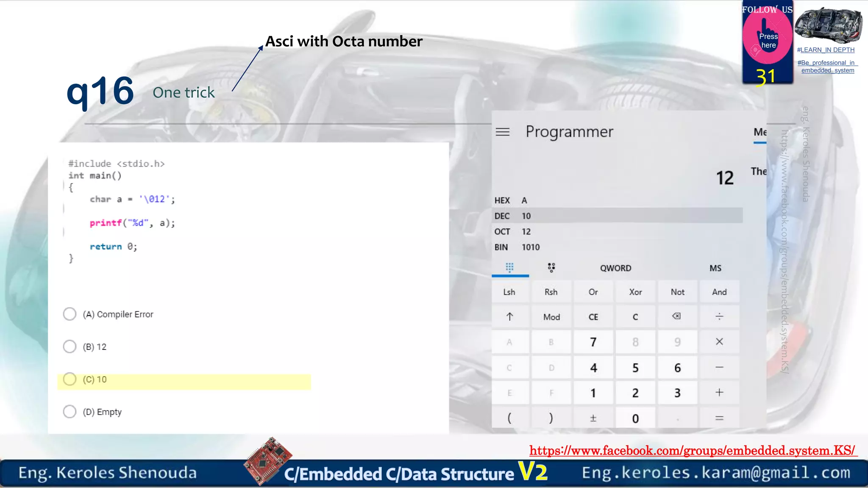The height and width of the screenshot is (488, 868).
Task: Click the plus operator key
Action: (x=719, y=393)
